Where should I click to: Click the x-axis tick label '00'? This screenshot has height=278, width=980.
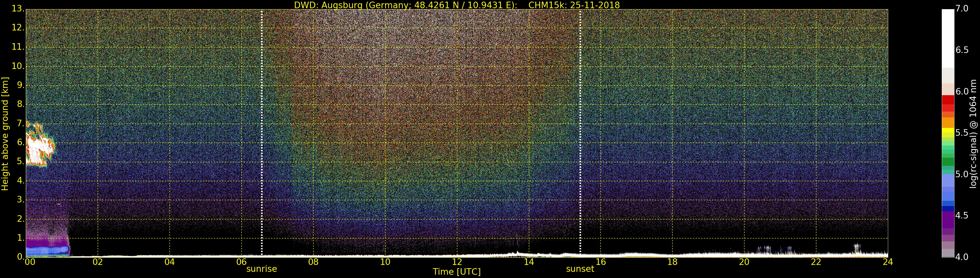(30, 262)
